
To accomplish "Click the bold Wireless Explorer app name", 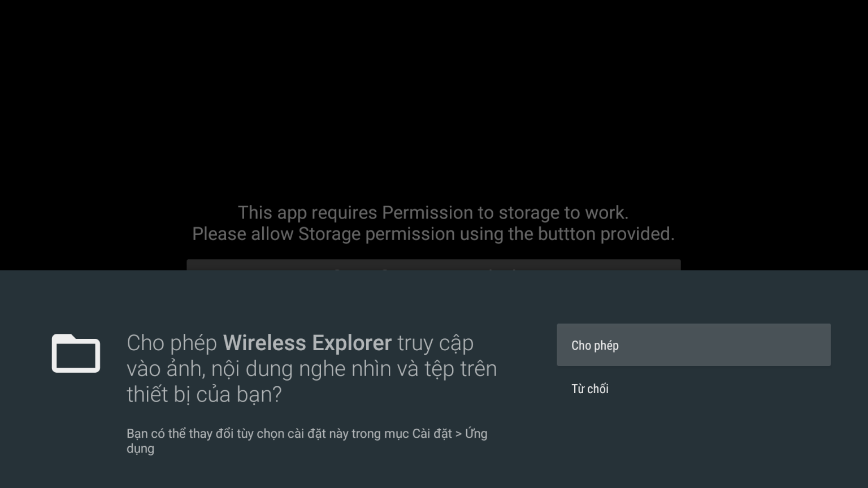I will coord(307,342).
